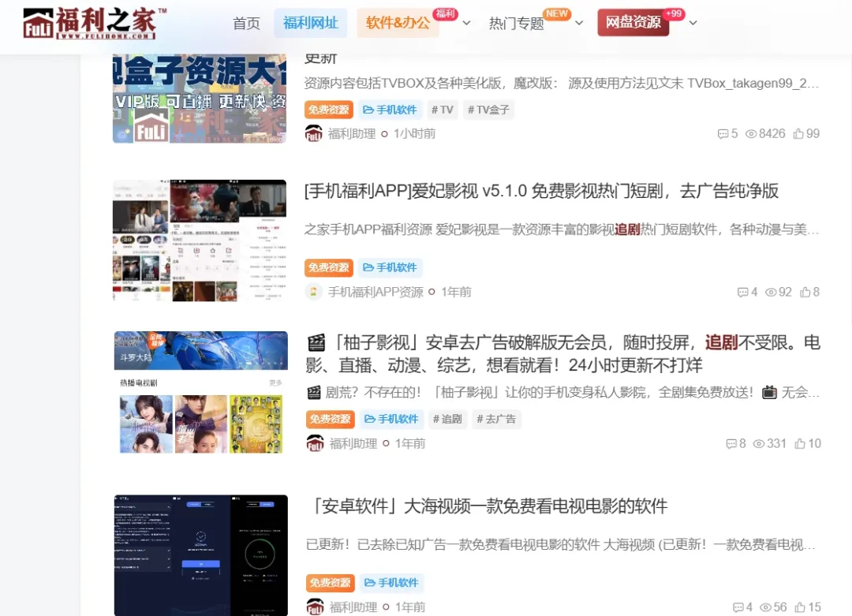Open the 首页 menu item
This screenshot has height=616, width=852.
click(x=246, y=23)
